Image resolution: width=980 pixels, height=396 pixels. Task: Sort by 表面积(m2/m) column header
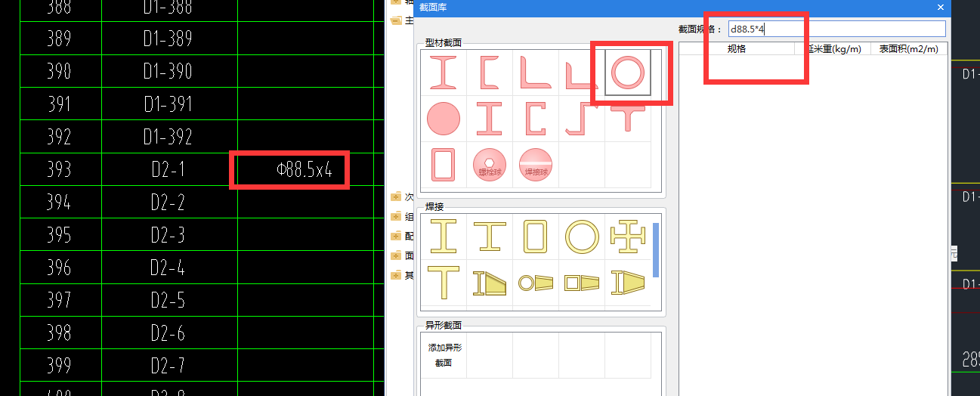point(909,49)
